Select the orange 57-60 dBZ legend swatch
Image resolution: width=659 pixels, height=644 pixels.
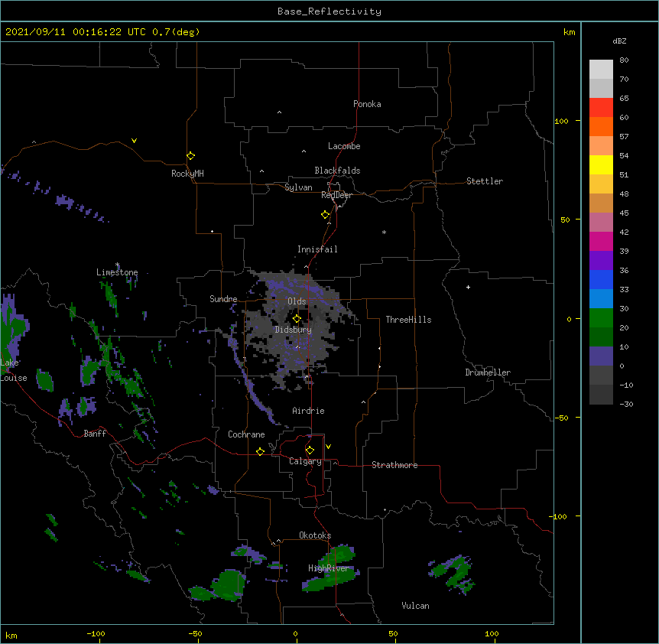pyautogui.click(x=601, y=126)
